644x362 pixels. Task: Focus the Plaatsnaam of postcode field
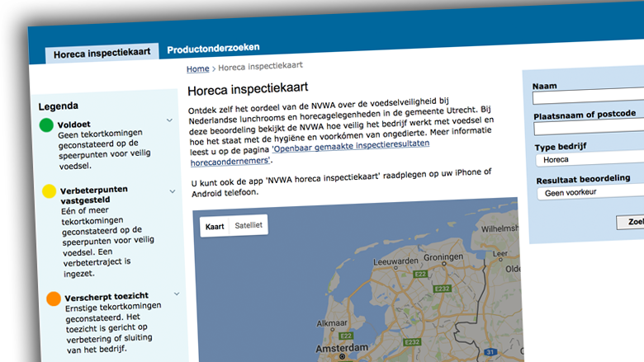pos(589,127)
